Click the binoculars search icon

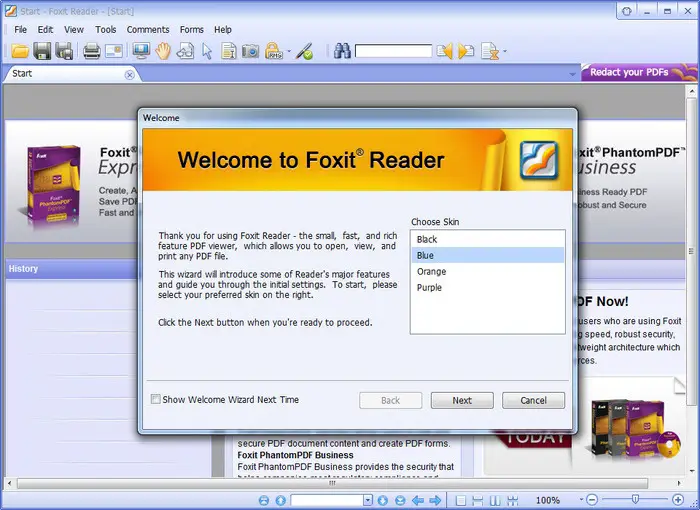point(342,51)
